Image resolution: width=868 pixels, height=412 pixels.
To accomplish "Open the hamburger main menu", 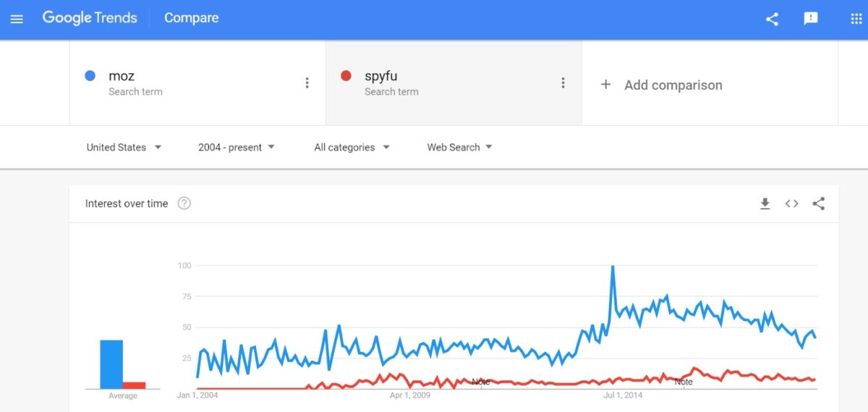I will (x=17, y=19).
